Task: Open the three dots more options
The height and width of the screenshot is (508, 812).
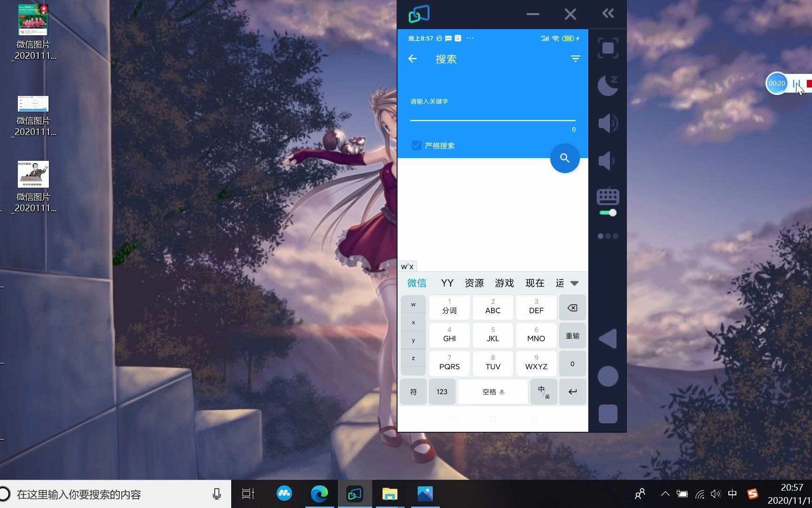Action: point(608,236)
